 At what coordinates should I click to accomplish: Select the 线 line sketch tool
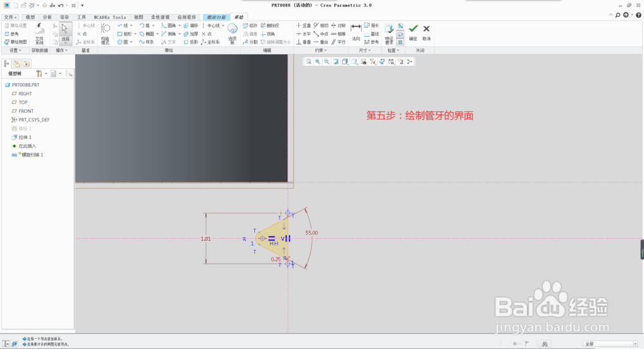coord(123,26)
